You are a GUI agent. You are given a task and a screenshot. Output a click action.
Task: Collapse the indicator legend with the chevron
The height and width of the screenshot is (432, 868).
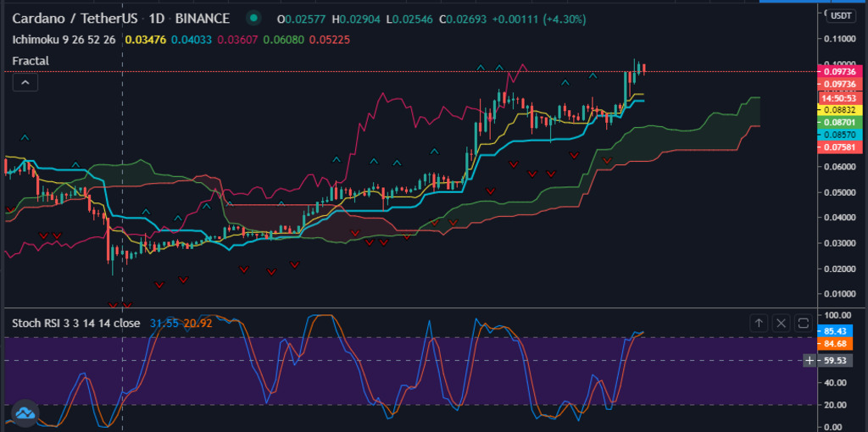tap(25, 82)
